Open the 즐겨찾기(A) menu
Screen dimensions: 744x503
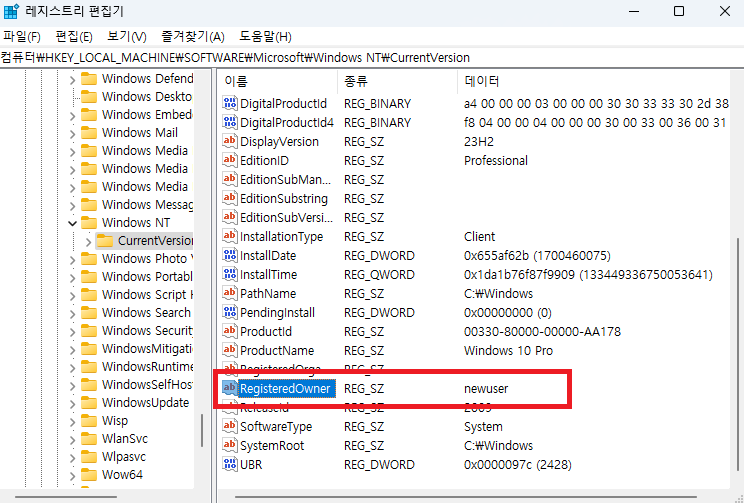click(193, 37)
